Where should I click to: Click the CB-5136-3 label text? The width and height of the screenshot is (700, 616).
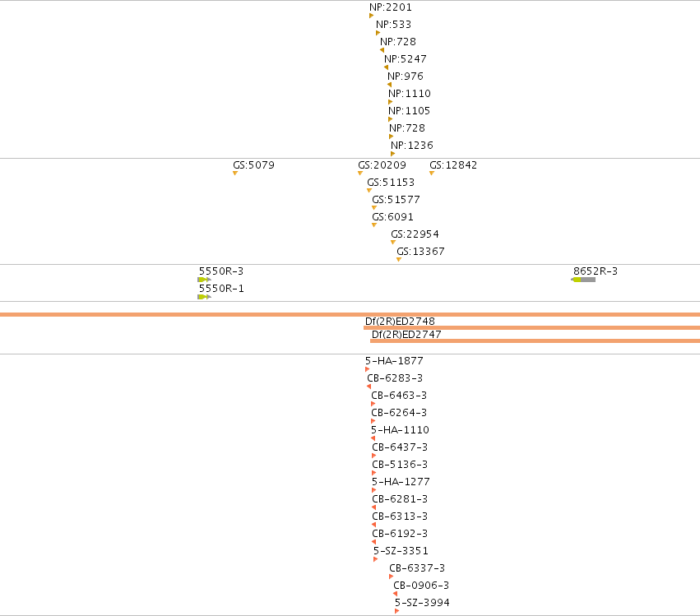pos(400,464)
